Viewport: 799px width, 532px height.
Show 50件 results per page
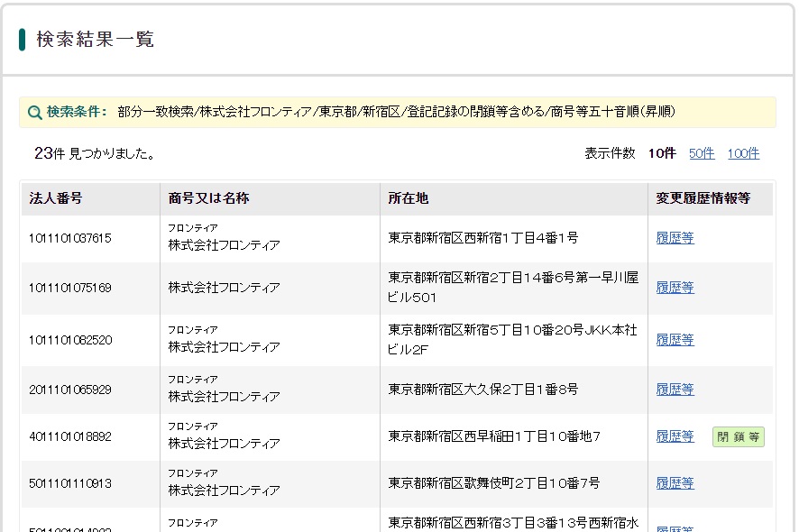702,153
